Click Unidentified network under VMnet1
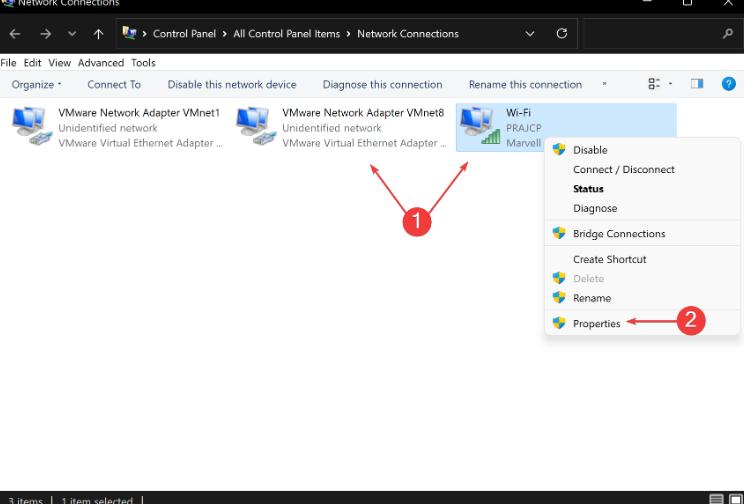Viewport: 744px width, 504px height. click(108, 128)
